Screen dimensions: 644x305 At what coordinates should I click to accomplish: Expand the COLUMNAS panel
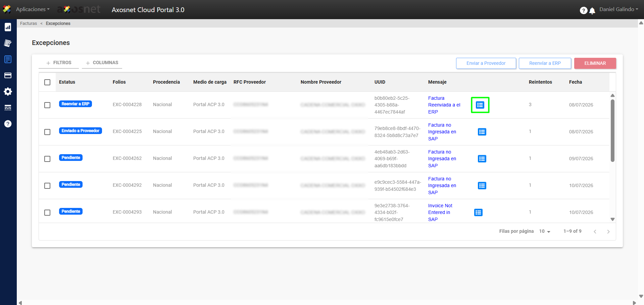point(102,63)
